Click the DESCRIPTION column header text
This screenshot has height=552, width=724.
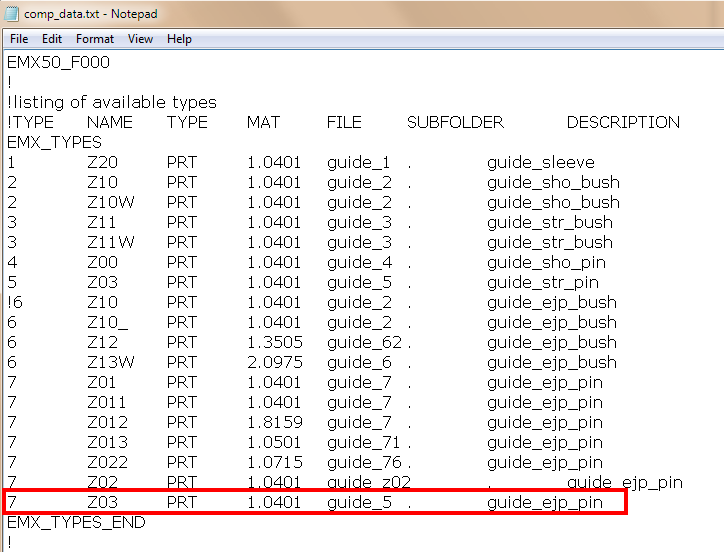tap(623, 122)
